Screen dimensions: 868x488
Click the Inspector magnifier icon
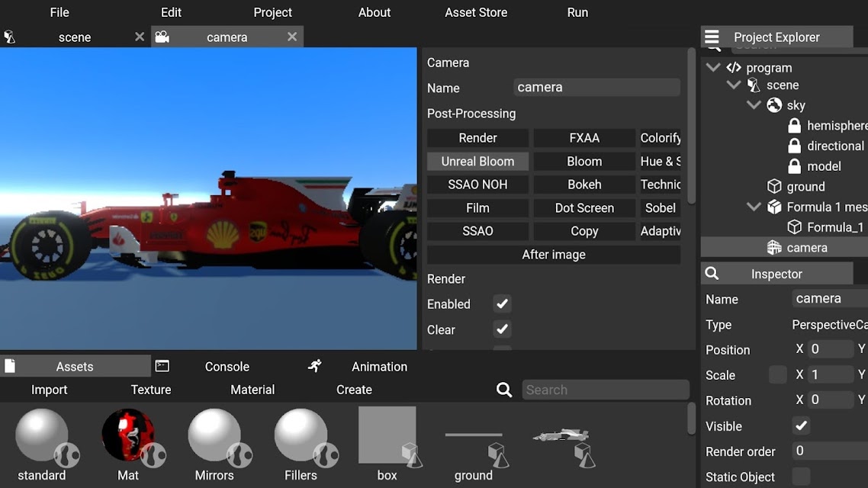(712, 273)
